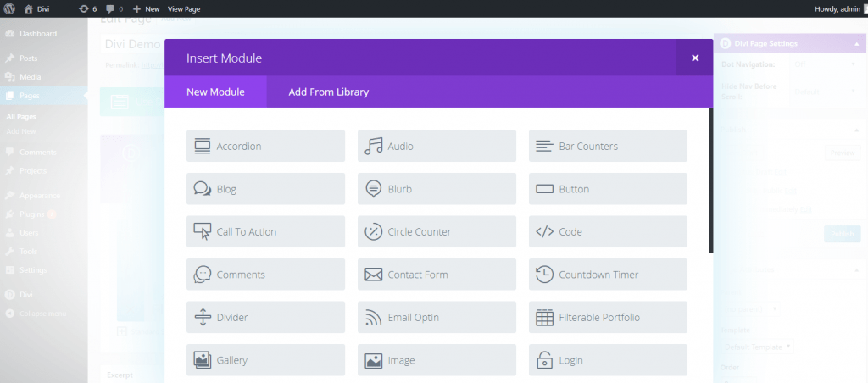Screen dimensions: 868x383
Task: Insert the Code module
Action: pos(608,231)
